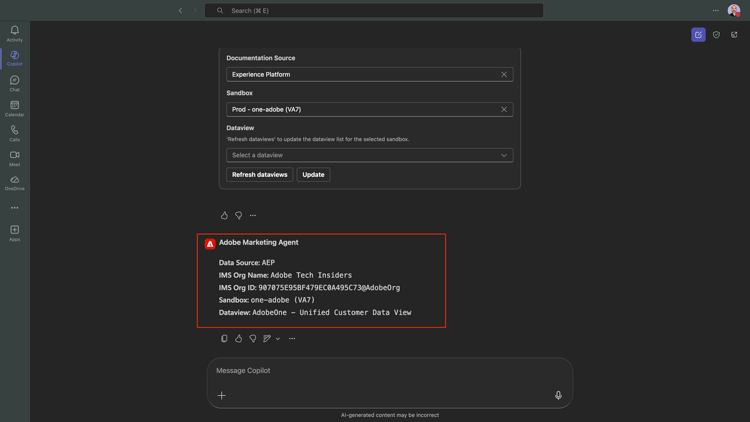Click the shield check icon
Image resolution: width=750 pixels, height=422 pixels.
716,34
